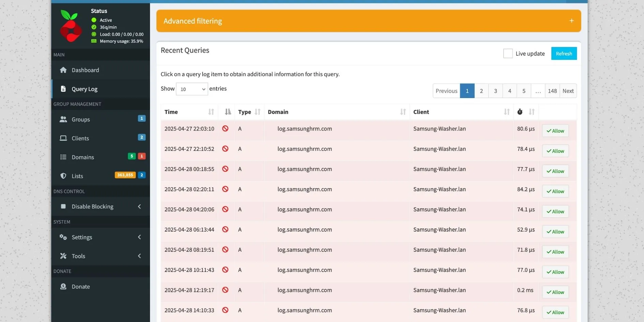Viewport: 644px width, 322px height.
Task: Open the Query Log menu item
Action: point(101,89)
